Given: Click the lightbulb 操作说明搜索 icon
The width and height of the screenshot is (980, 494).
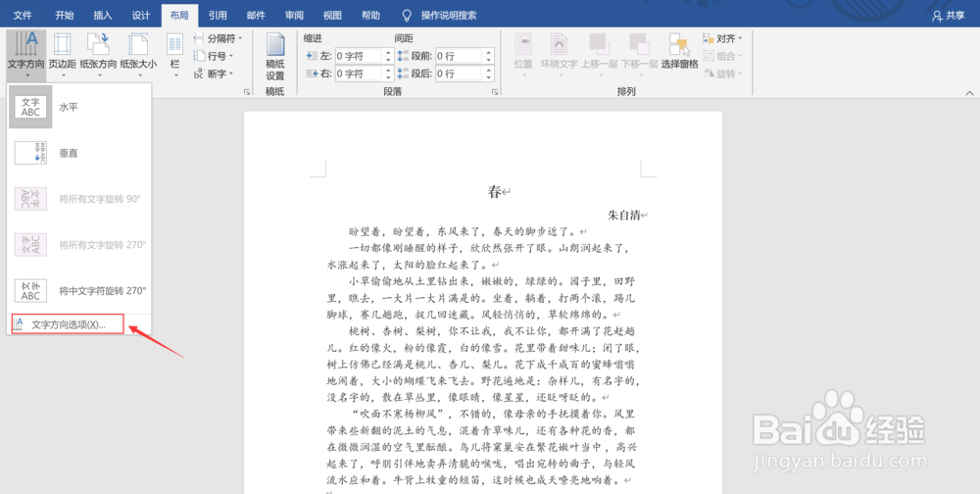Looking at the screenshot, I should coord(407,15).
